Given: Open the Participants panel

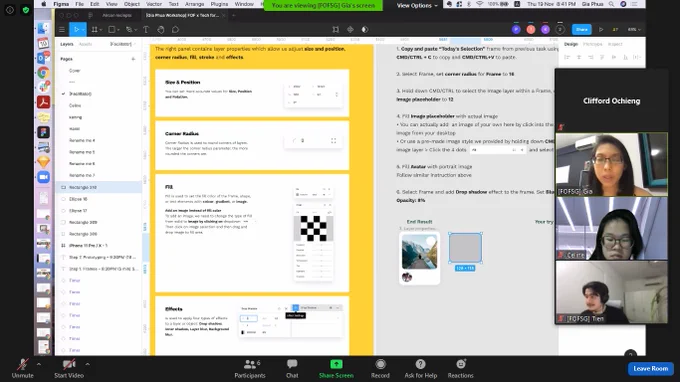Looking at the screenshot, I should click(x=250, y=369).
